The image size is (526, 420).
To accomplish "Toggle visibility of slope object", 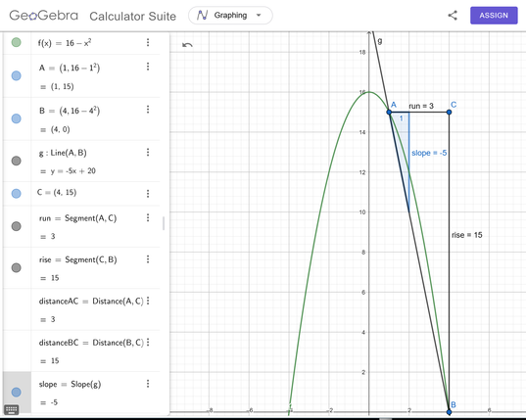I will pos(16,393).
